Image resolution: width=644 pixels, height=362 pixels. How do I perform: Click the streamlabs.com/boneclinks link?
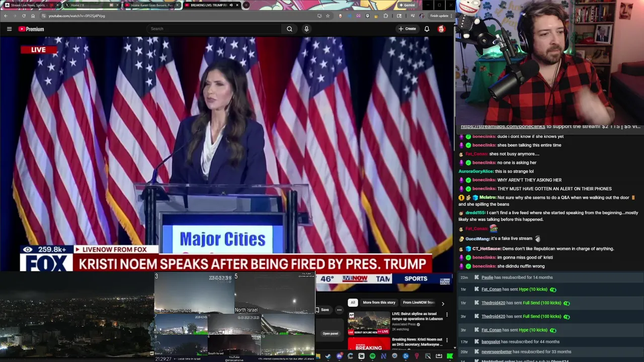click(x=503, y=127)
